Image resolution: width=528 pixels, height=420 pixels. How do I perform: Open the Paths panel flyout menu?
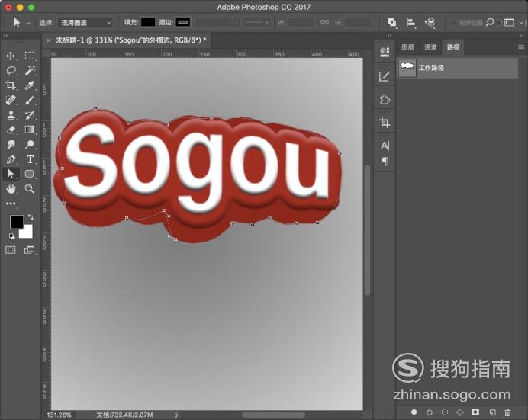tap(521, 47)
